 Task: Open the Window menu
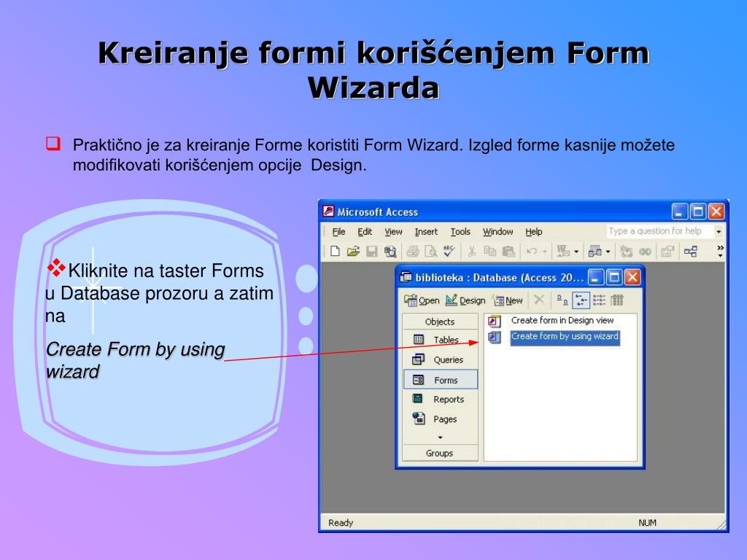coord(498,231)
